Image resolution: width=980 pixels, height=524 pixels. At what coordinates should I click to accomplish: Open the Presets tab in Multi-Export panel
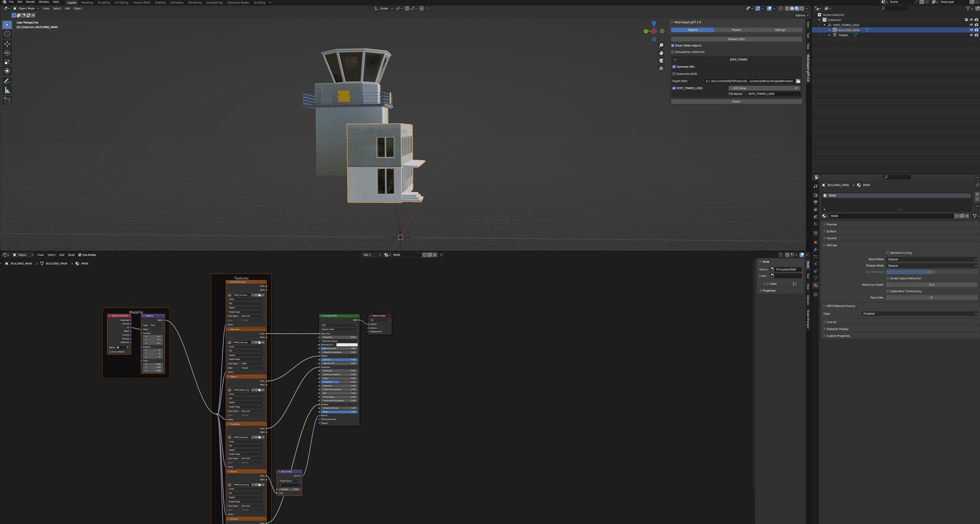[736, 30]
